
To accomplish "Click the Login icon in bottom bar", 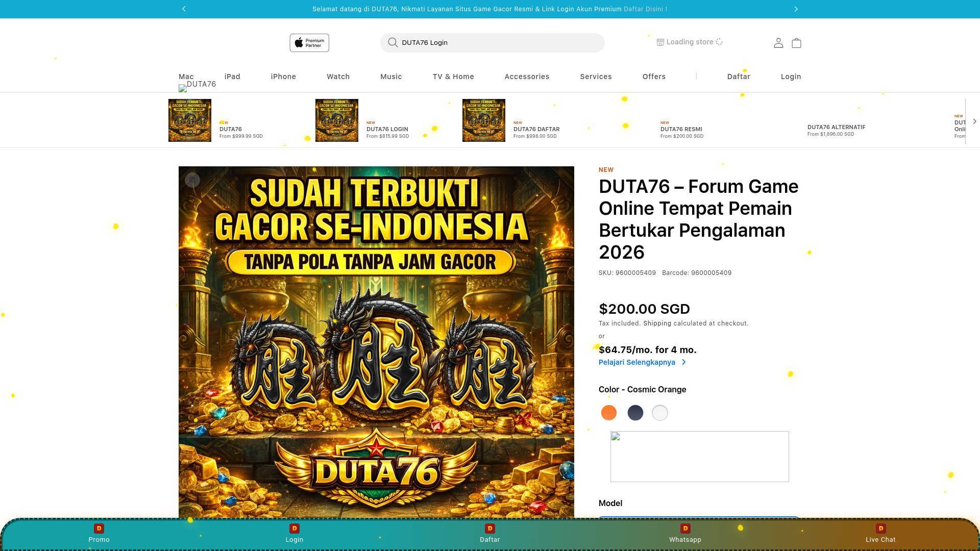I will (x=295, y=529).
